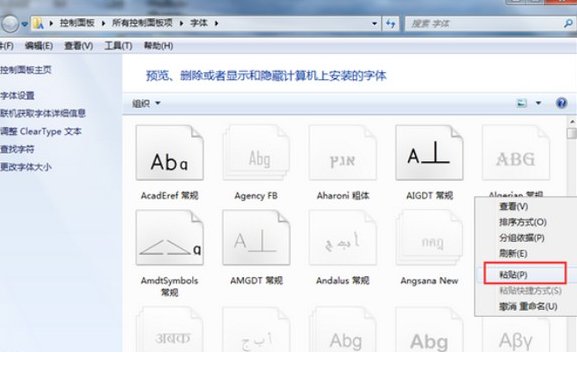Click the folder icon in address bar

point(38,24)
